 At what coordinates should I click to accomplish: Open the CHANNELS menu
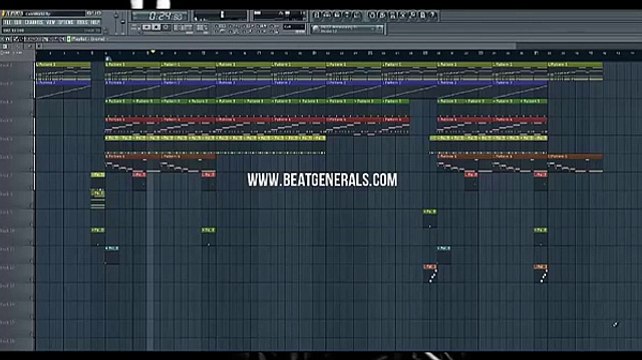coord(34,22)
